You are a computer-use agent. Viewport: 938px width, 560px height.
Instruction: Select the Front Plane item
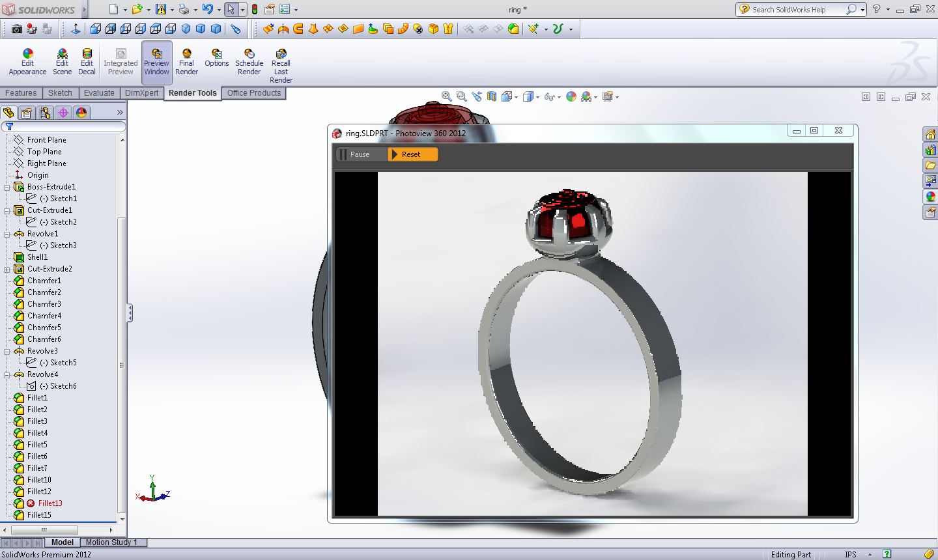pyautogui.click(x=46, y=140)
